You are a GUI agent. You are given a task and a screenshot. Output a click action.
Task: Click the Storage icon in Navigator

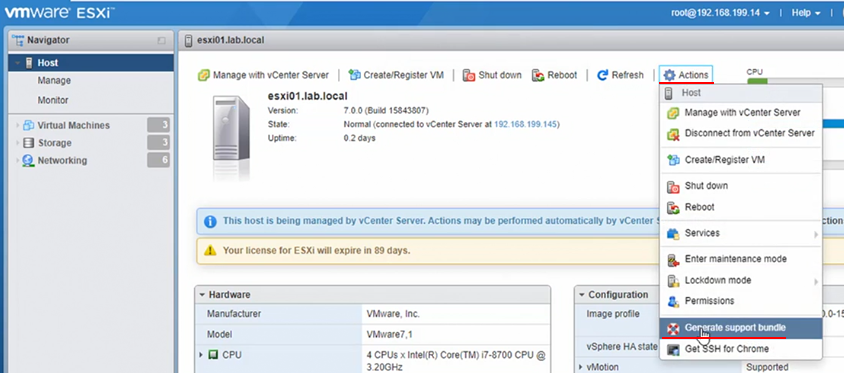click(29, 143)
